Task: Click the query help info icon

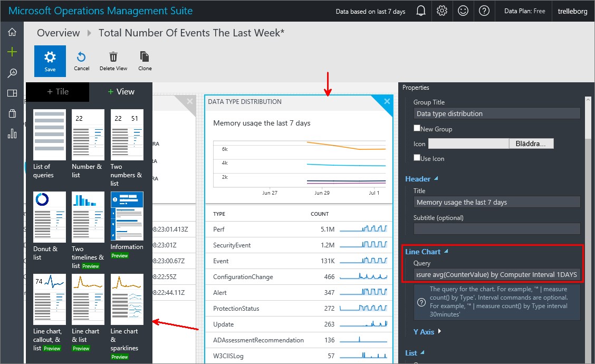Action: pyautogui.click(x=421, y=302)
